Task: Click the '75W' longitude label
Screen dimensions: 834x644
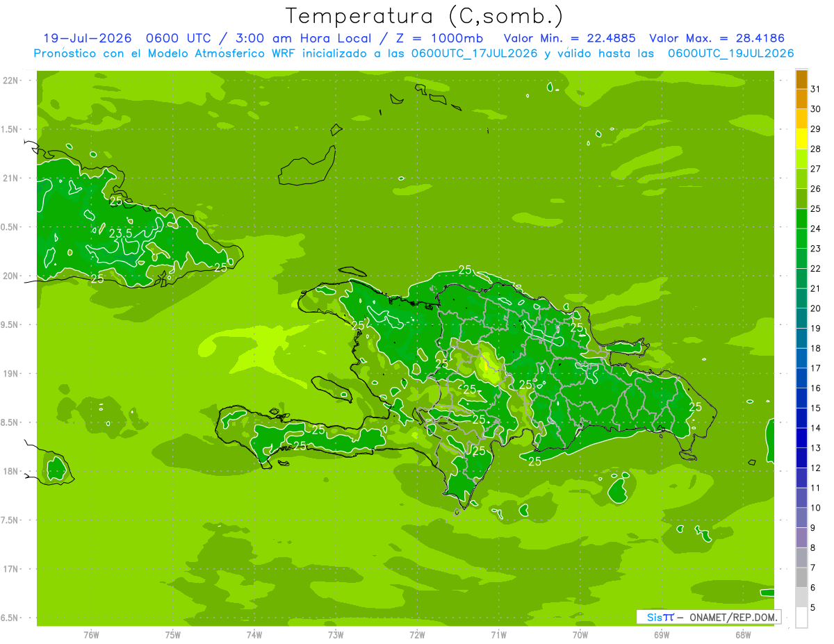Action: click(173, 634)
